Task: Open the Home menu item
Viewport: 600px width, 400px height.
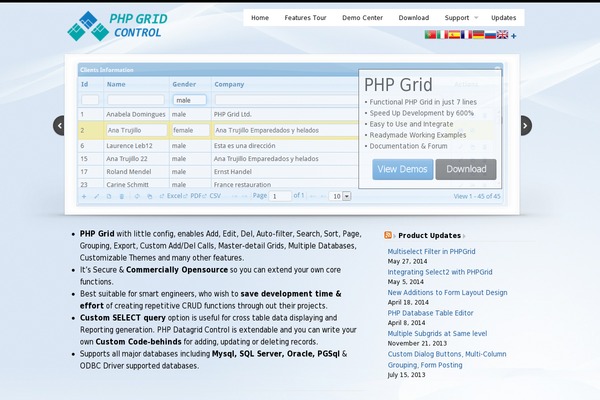Action: point(260,18)
